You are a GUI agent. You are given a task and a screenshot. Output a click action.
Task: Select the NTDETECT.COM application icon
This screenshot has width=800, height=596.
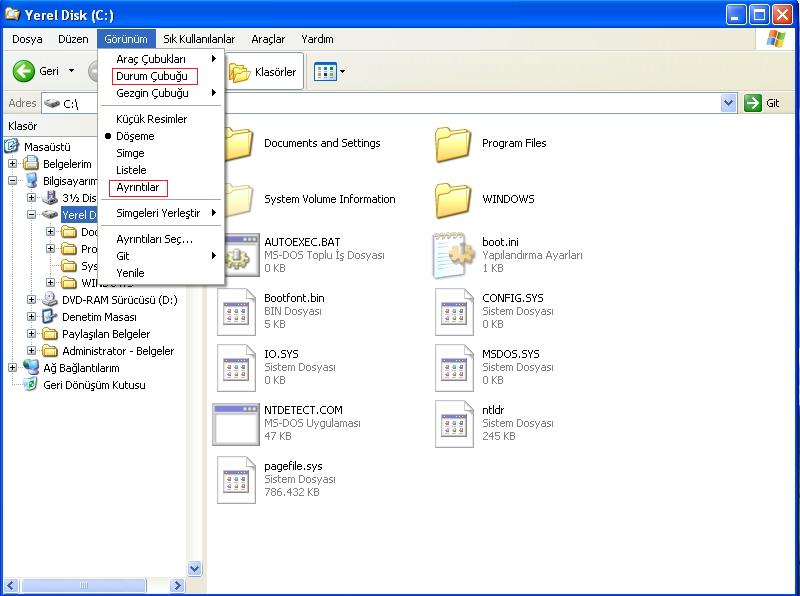tap(236, 425)
